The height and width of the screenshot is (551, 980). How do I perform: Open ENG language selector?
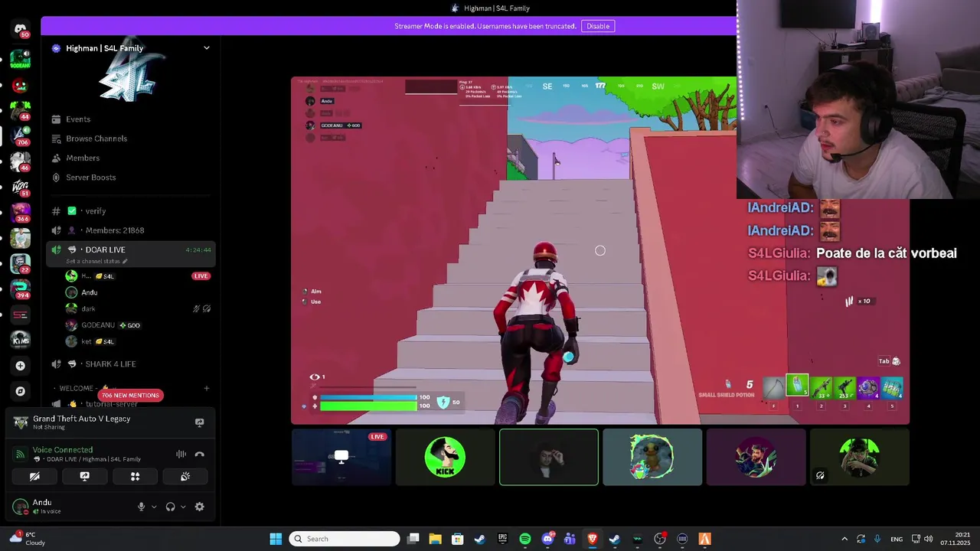[x=897, y=539]
